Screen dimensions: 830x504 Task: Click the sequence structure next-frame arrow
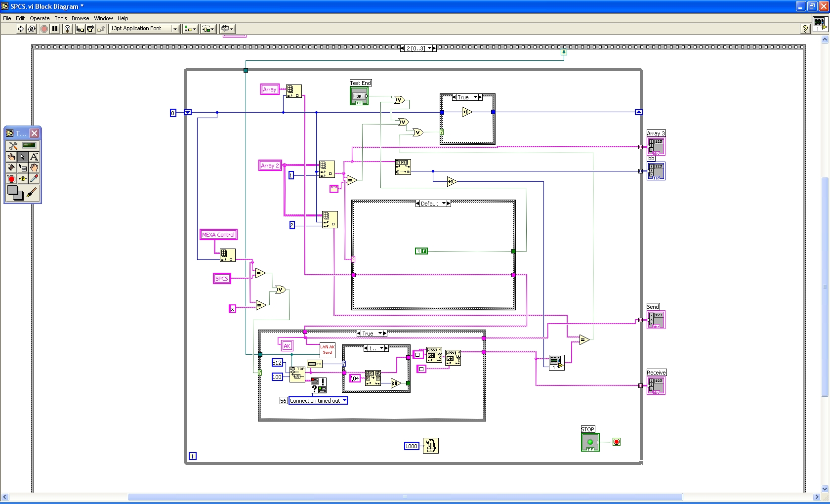tap(435, 48)
